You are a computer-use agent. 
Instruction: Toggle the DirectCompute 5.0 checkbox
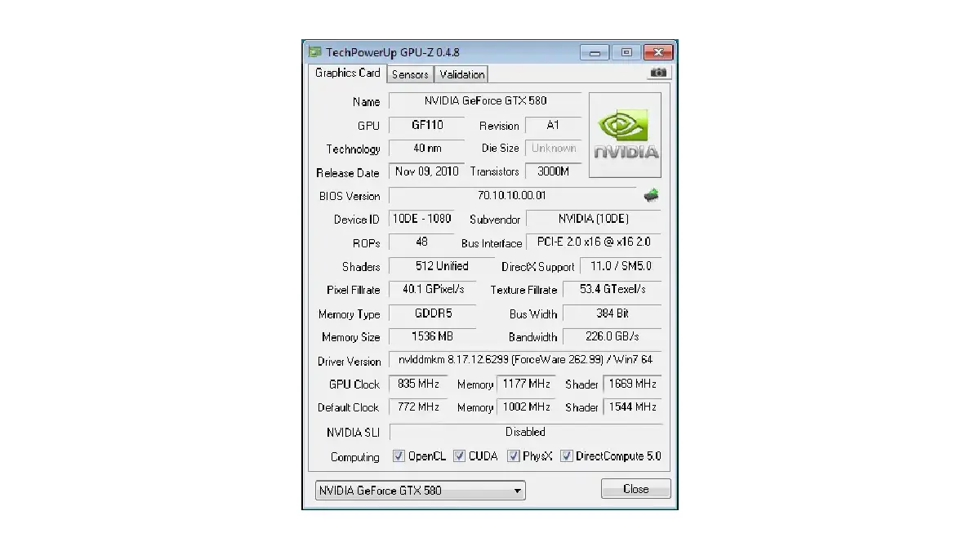567,456
